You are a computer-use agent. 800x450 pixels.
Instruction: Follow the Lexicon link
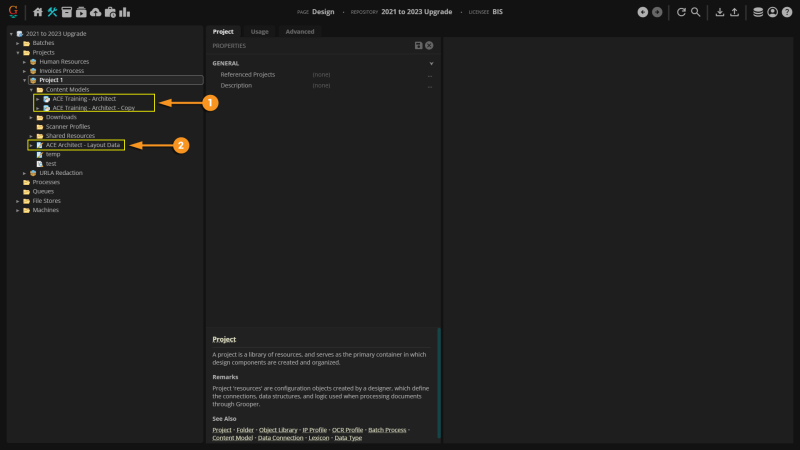coord(318,438)
